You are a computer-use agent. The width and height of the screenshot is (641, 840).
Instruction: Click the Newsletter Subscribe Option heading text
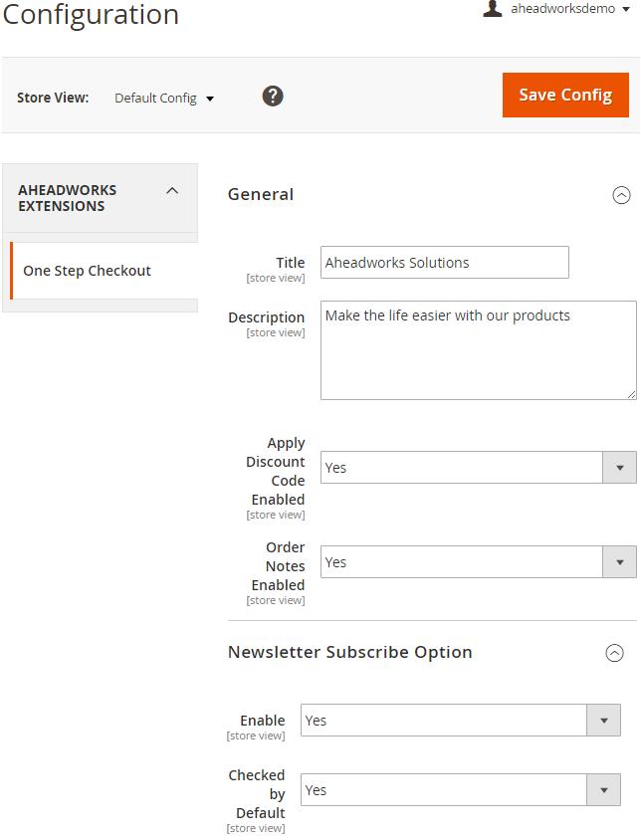350,653
